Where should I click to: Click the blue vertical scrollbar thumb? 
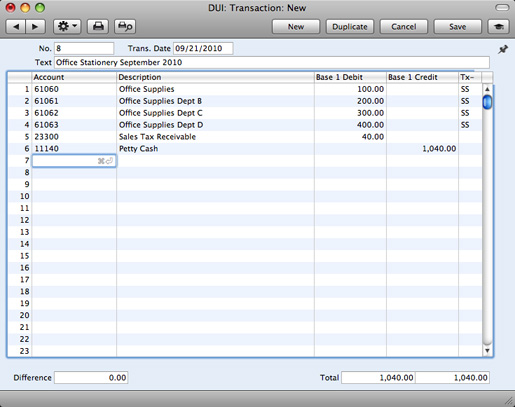(487, 102)
